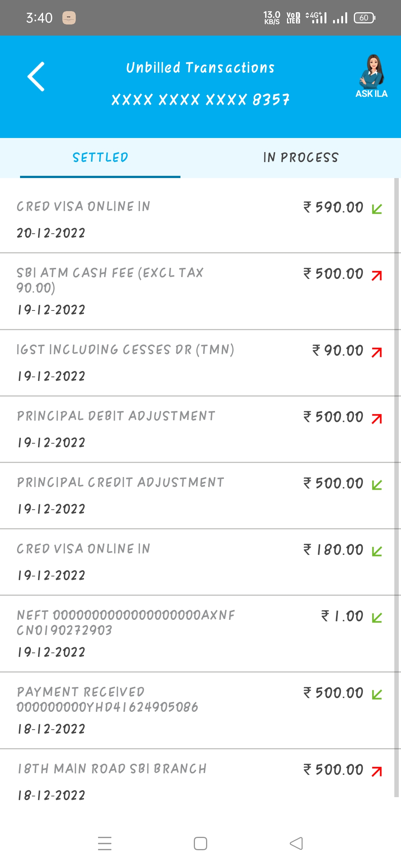Viewport: 401px width, 868px height.
Task: Switch to the In Process tab
Action: pos(301,158)
